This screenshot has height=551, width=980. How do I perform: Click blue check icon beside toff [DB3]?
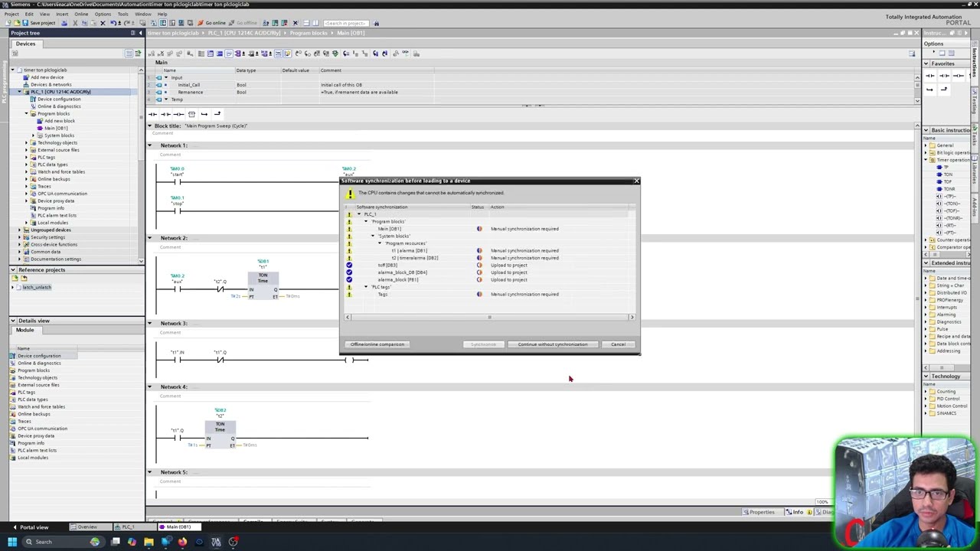coord(349,266)
